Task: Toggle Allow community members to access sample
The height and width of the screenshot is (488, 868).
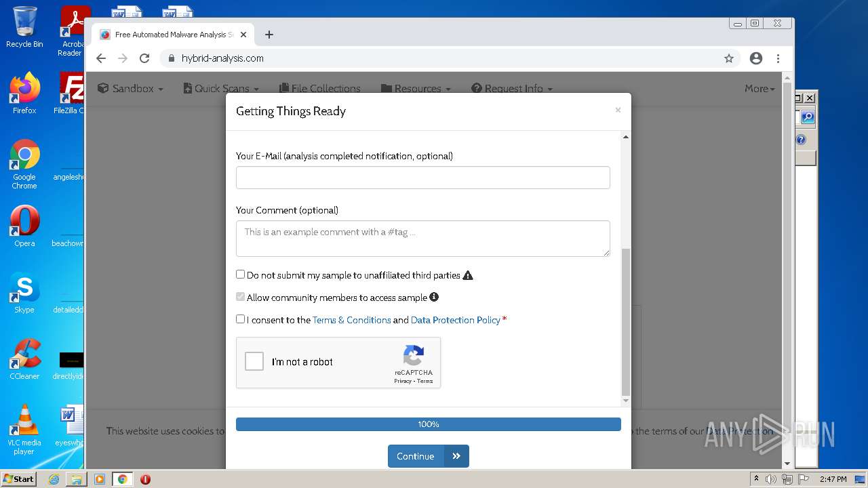Action: 240,297
